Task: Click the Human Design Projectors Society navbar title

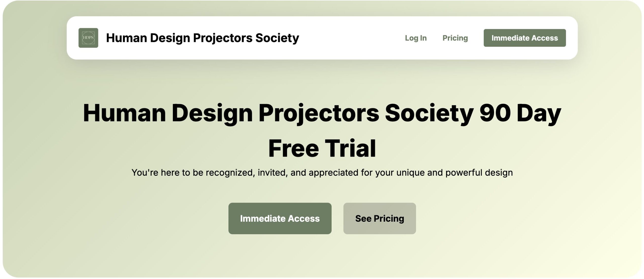Action: pyautogui.click(x=202, y=38)
